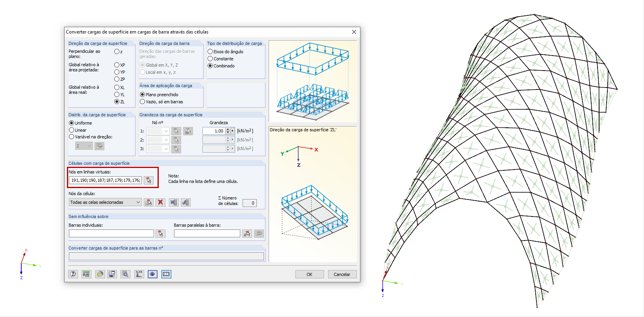The height and width of the screenshot is (317, 644).
Task: Select the XL real area radio
Action: pyautogui.click(x=117, y=88)
